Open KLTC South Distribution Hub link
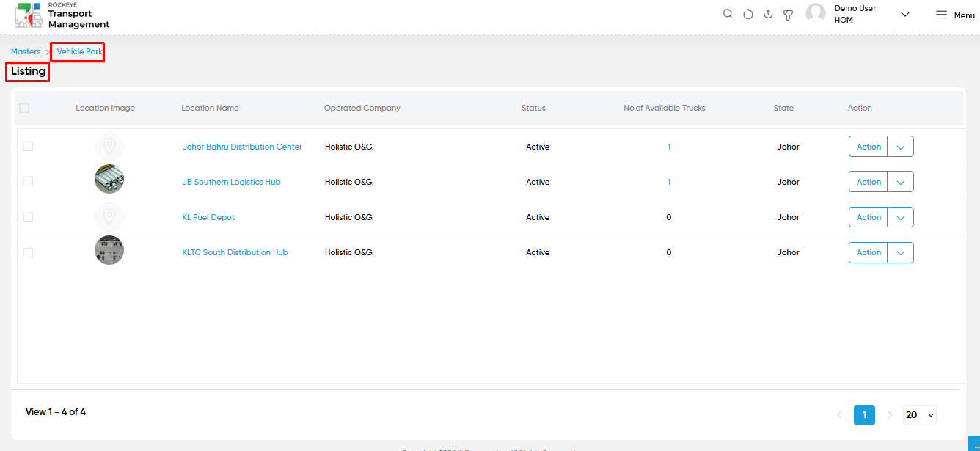980x451 pixels. click(x=235, y=252)
